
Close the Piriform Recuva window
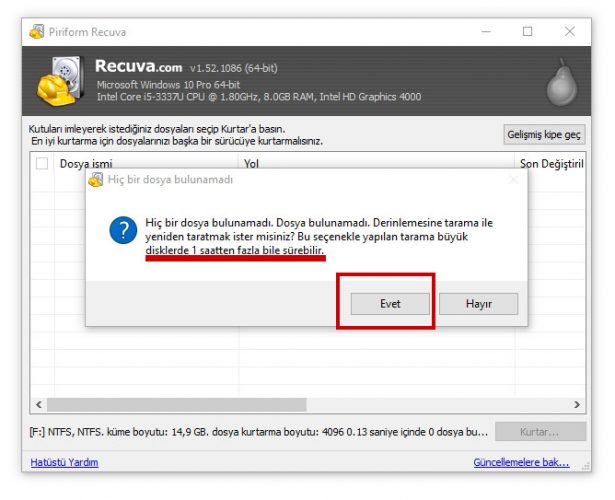[570, 31]
